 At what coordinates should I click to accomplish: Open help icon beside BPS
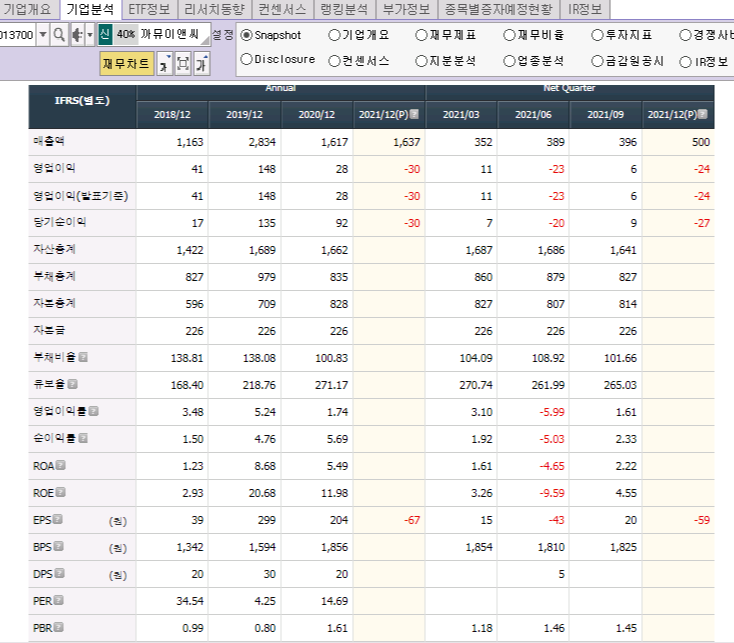[x=59, y=546]
